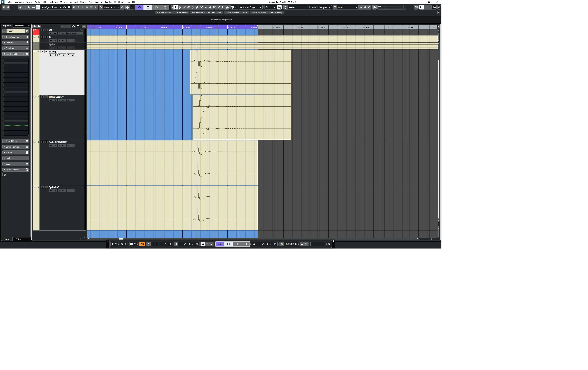Select the Scissors split tool

click(193, 7)
